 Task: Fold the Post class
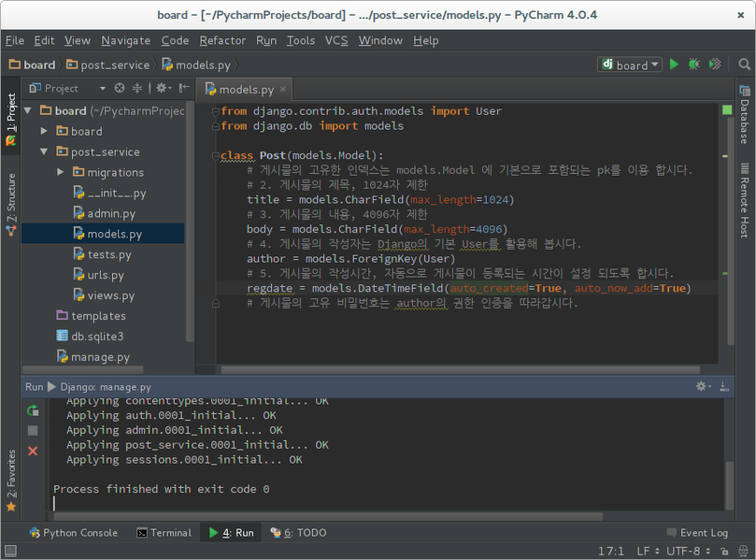click(216, 156)
